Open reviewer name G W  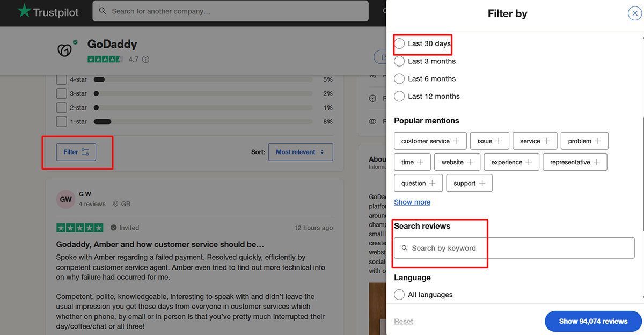[x=85, y=194]
